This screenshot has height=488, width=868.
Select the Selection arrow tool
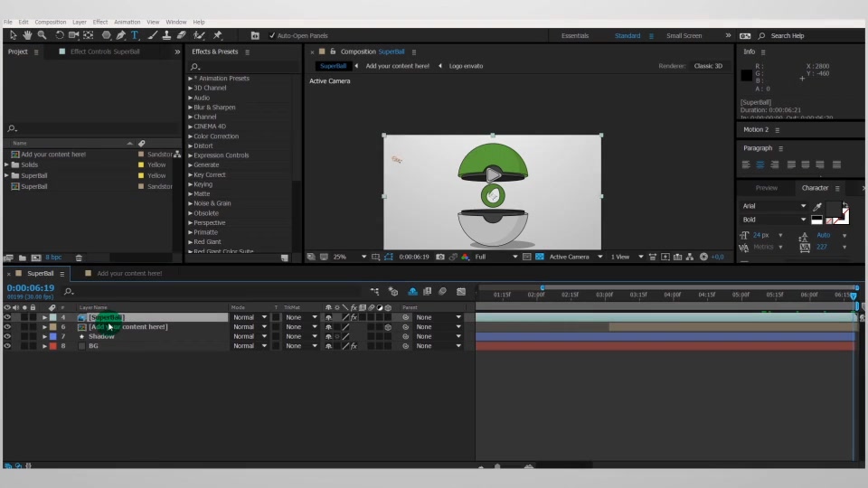pyautogui.click(x=14, y=35)
